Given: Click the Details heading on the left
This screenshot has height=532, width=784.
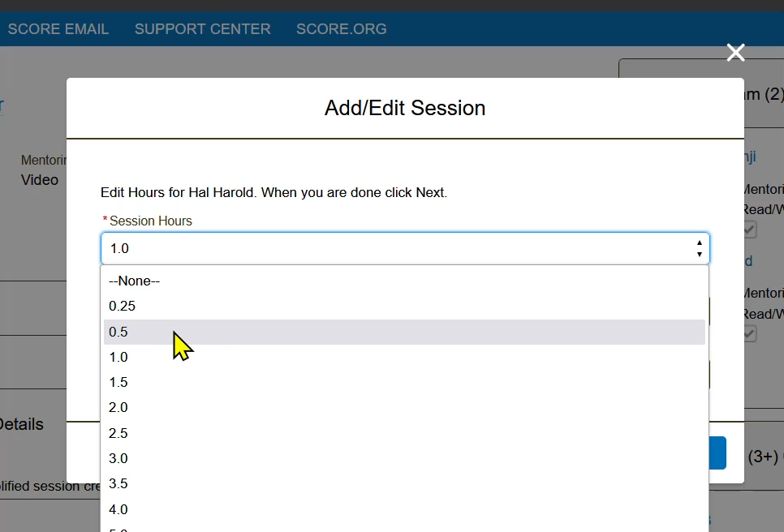Looking at the screenshot, I should (21, 424).
